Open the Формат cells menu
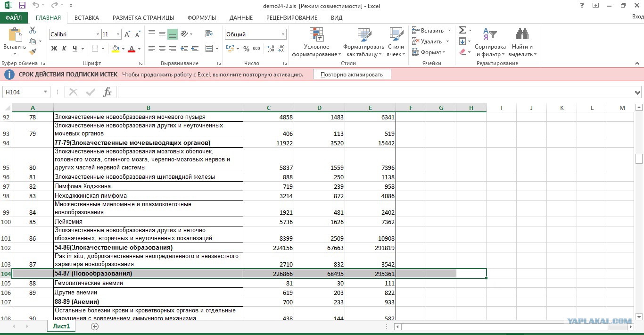Viewport: 644px width, 335px height. [429, 52]
